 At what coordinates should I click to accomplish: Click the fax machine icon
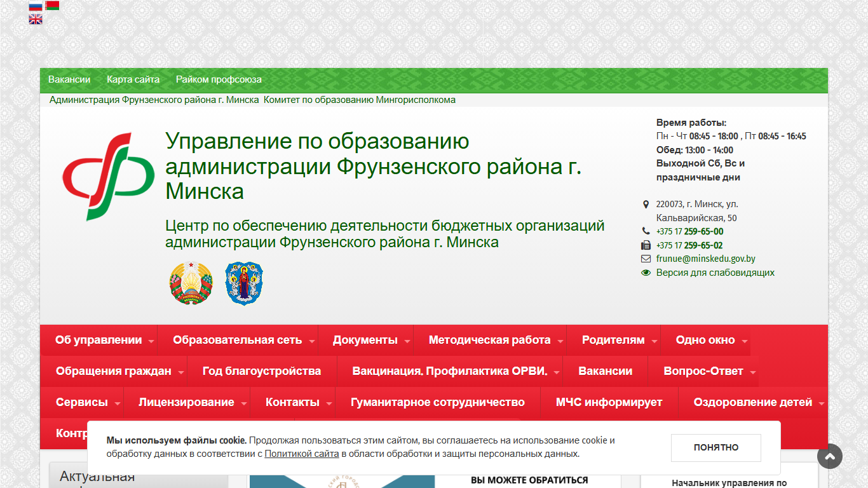(x=646, y=245)
